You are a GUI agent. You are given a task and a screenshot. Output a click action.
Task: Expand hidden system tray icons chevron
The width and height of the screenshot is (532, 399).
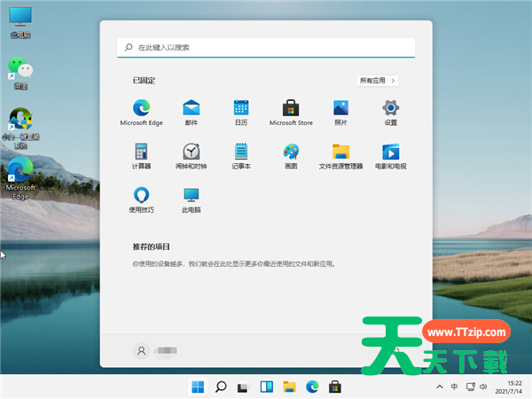click(x=440, y=387)
